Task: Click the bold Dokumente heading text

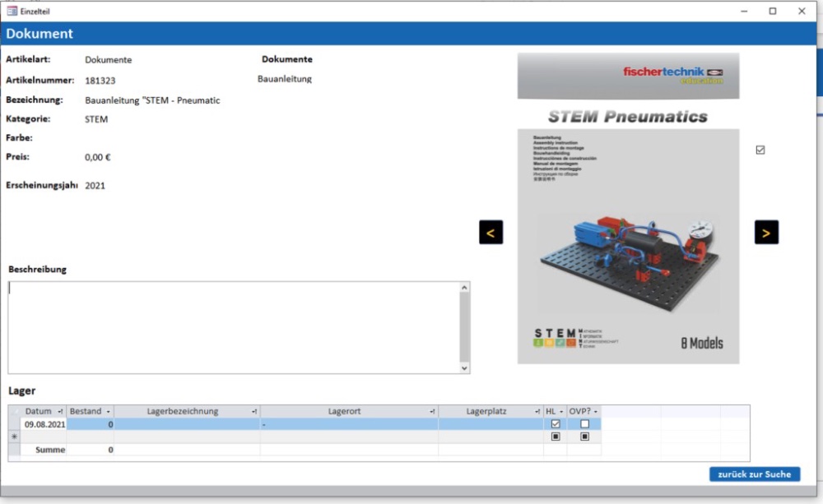Action: coord(287,59)
